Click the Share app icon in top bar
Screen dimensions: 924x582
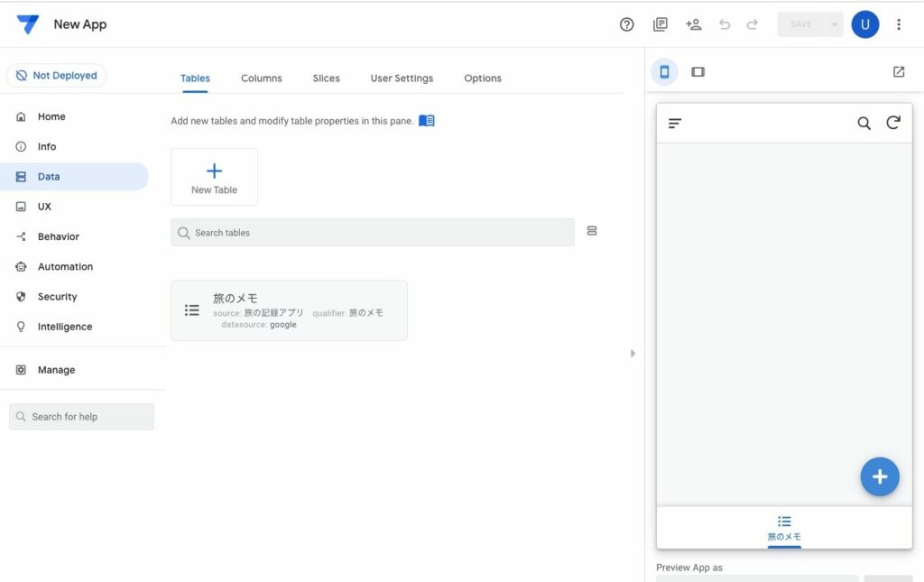click(x=693, y=24)
